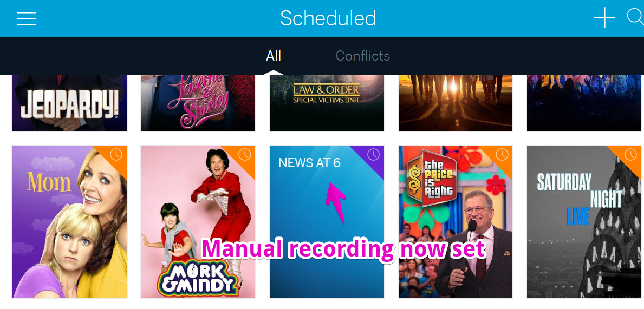Click the clock badge on Mom poster
This screenshot has width=644, height=309.
pos(116,155)
